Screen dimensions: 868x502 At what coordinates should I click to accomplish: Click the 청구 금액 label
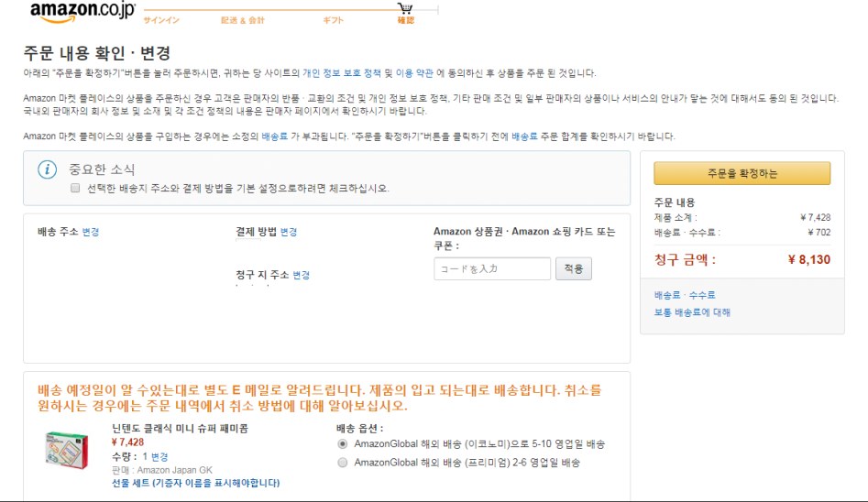click(685, 259)
